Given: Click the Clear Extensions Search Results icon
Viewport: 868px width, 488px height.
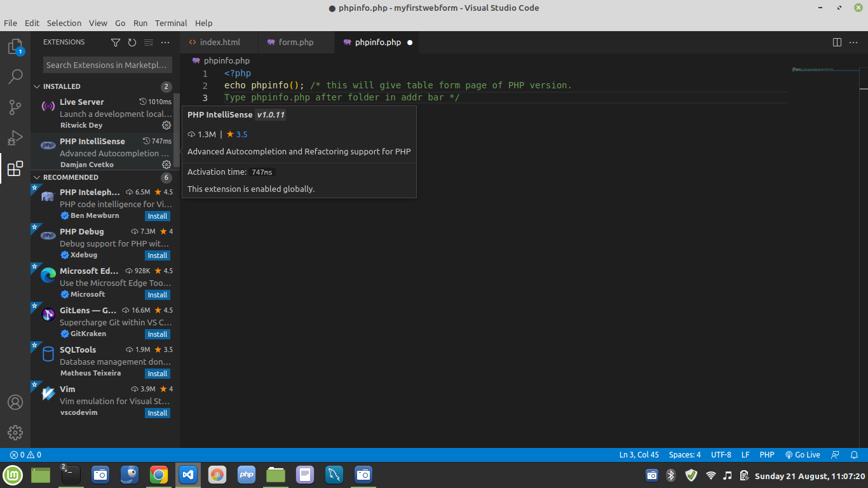Looking at the screenshot, I should pos(149,43).
